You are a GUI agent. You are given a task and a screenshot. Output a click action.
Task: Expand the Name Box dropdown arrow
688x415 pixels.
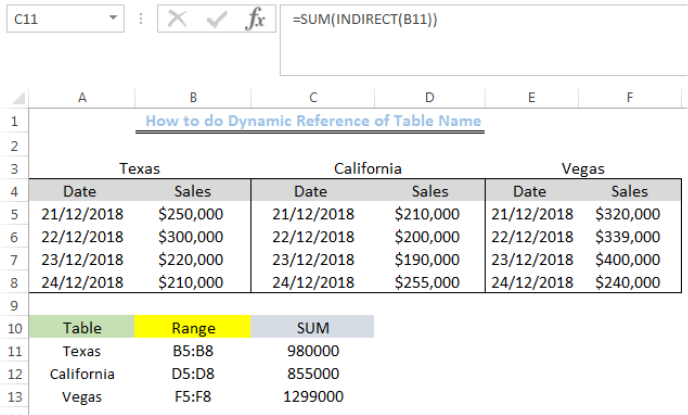113,18
